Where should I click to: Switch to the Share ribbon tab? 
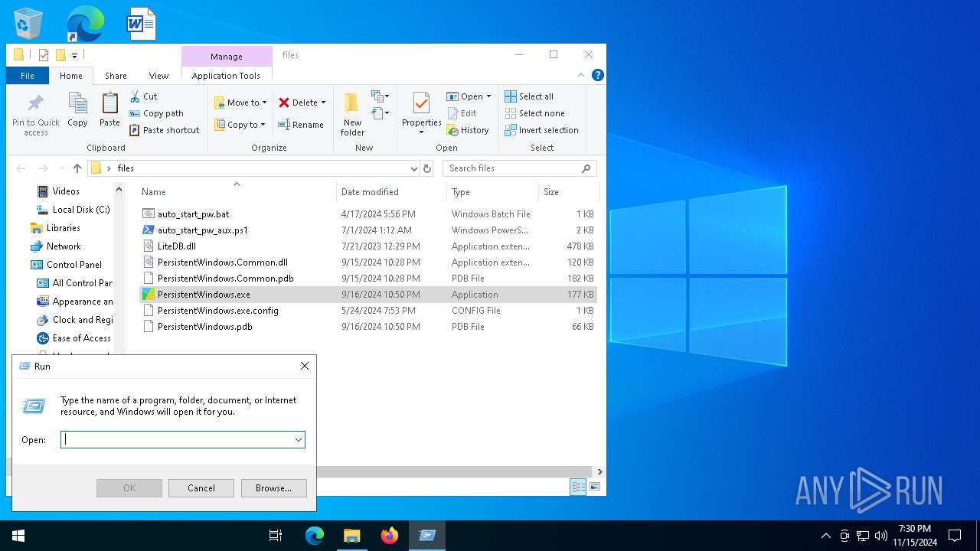coord(116,76)
